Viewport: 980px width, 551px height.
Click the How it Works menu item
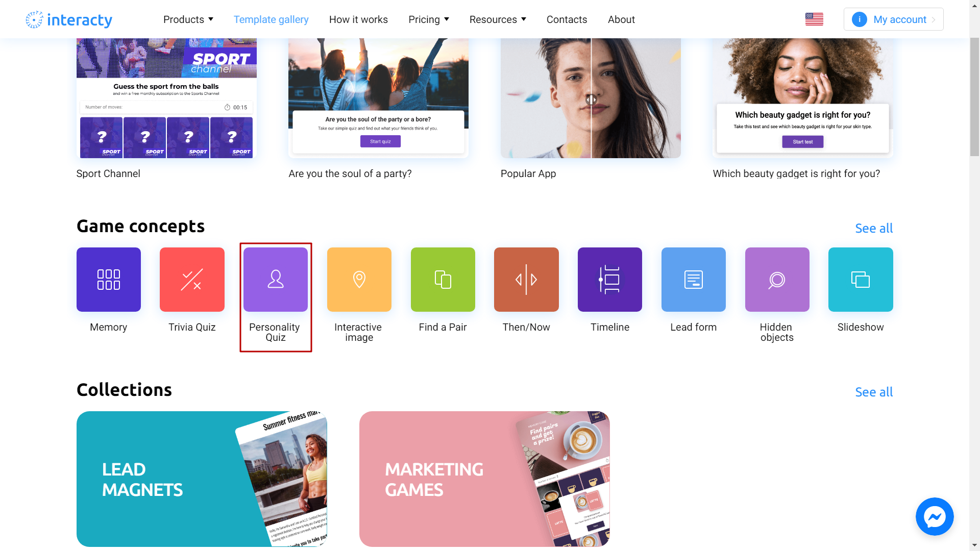(358, 19)
